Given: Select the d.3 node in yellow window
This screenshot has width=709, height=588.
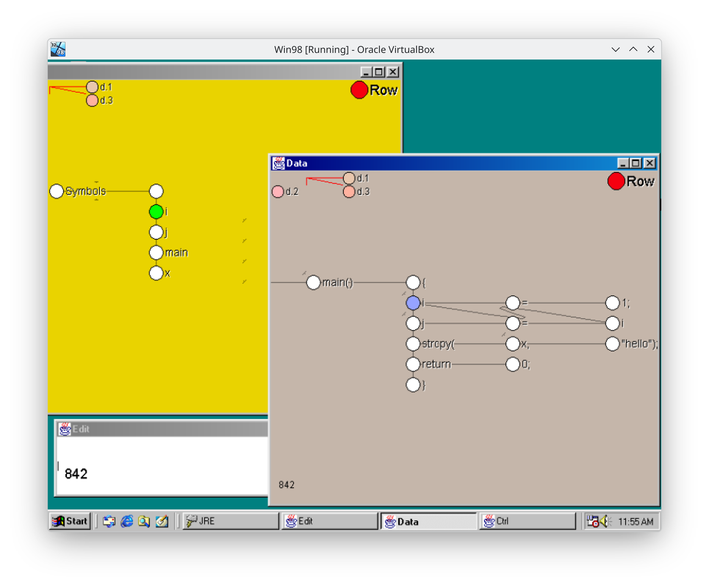Looking at the screenshot, I should tap(92, 100).
